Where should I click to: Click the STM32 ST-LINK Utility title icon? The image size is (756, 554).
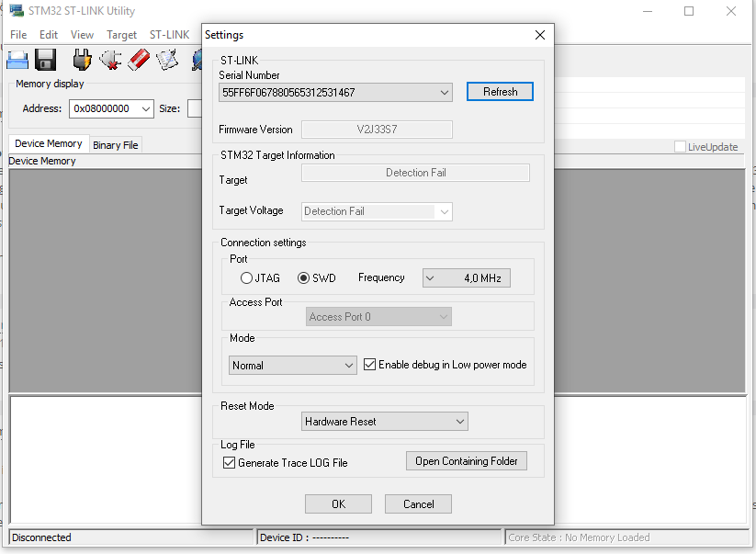tap(17, 11)
